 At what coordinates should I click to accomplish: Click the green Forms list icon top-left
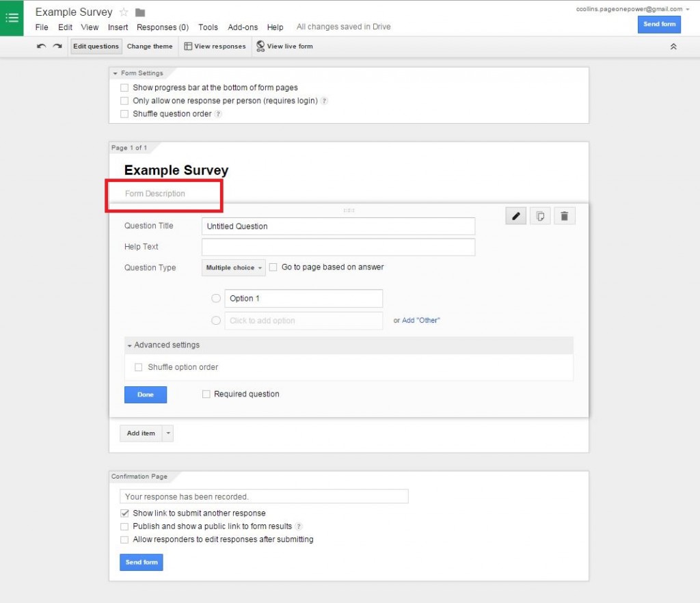(12, 17)
